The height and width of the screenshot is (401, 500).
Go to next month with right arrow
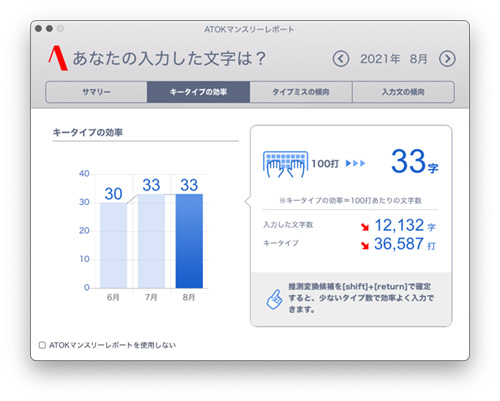coord(447,59)
